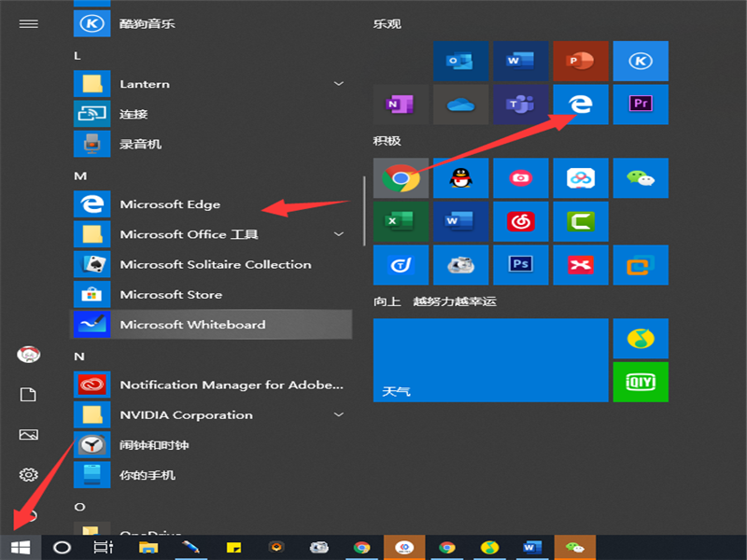Launch the OneDrive cloud tile
The height and width of the screenshot is (560, 747).
coord(460,105)
